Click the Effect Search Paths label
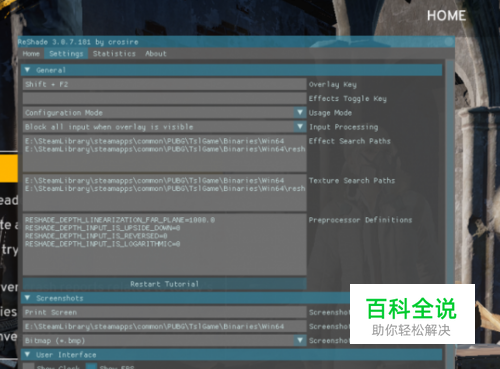The image size is (500, 369). [350, 141]
